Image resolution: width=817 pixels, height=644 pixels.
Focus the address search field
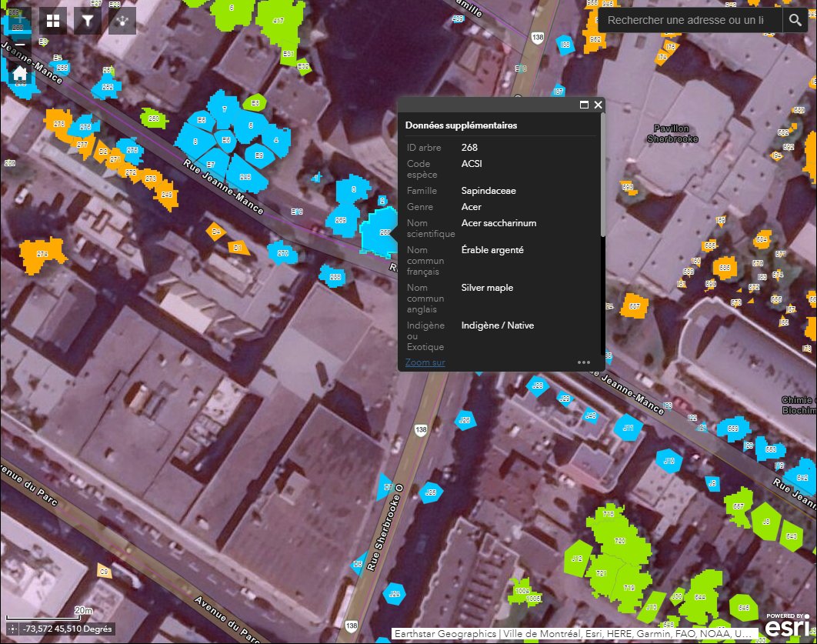[690, 20]
